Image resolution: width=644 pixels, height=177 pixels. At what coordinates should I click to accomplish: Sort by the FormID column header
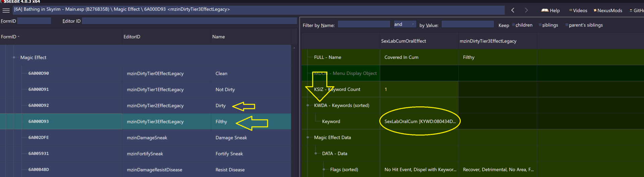pyautogui.click(x=61, y=37)
